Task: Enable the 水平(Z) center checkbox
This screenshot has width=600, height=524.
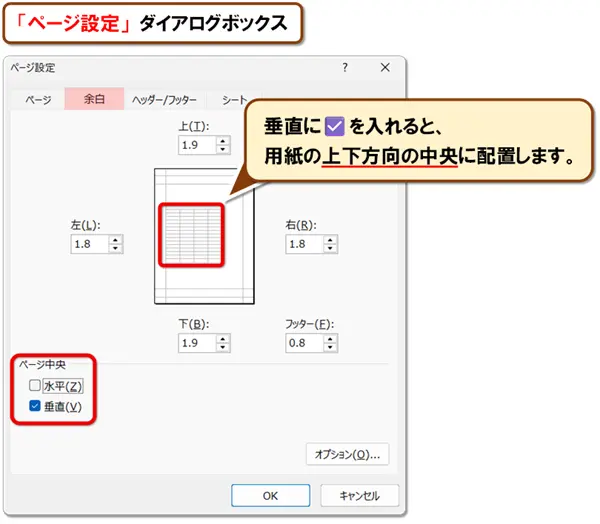Action: coord(35,385)
